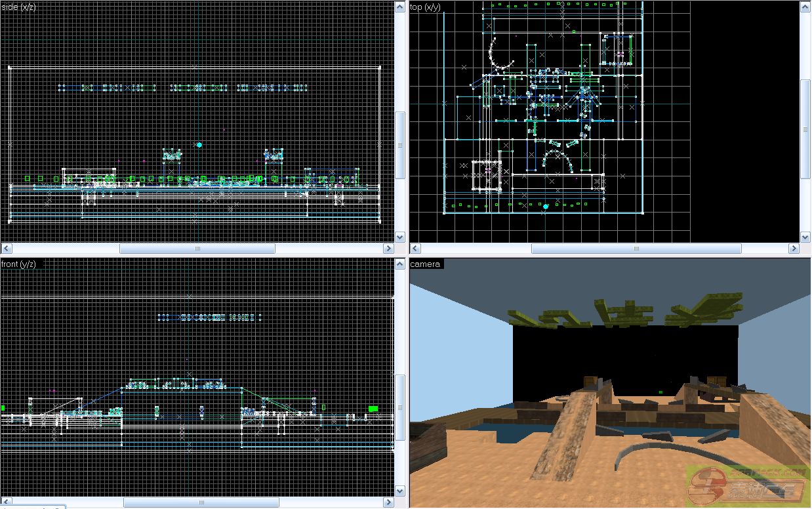
Task: Click the side view vertical scrollbar up arrow
Action: pyautogui.click(x=400, y=7)
